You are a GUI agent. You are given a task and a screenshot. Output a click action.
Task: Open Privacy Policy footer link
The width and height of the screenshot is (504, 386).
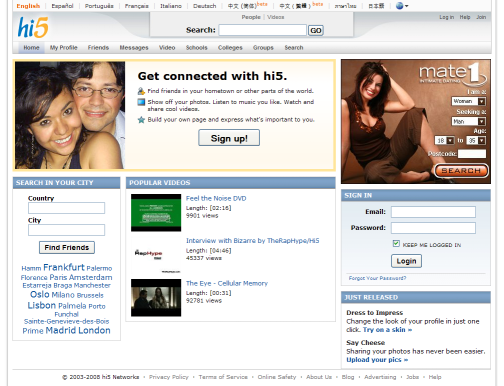(169, 377)
